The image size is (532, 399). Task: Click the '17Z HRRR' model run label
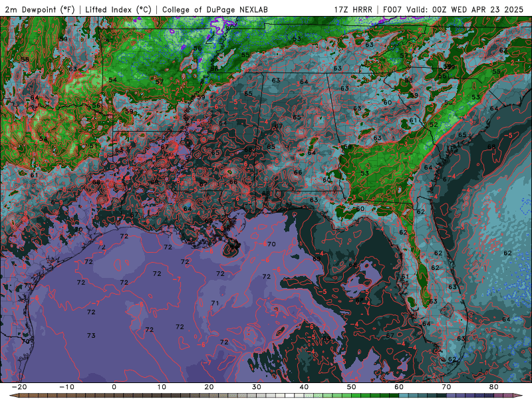pos(353,9)
